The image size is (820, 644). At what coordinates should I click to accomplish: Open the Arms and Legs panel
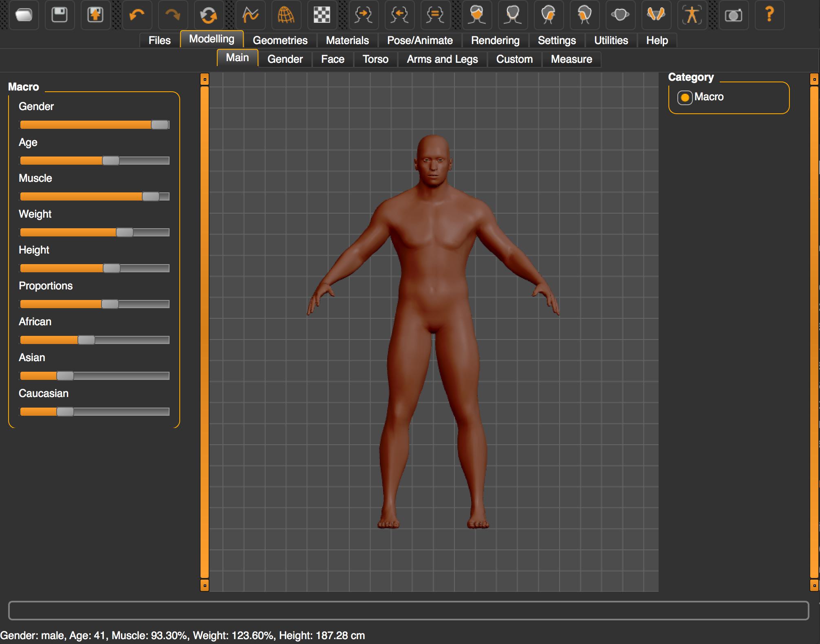[442, 59]
